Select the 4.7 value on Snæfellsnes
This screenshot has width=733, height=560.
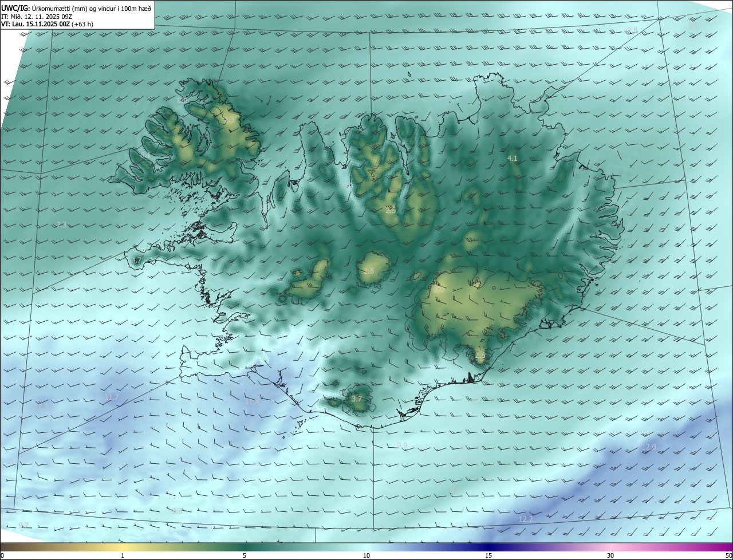pos(136,261)
